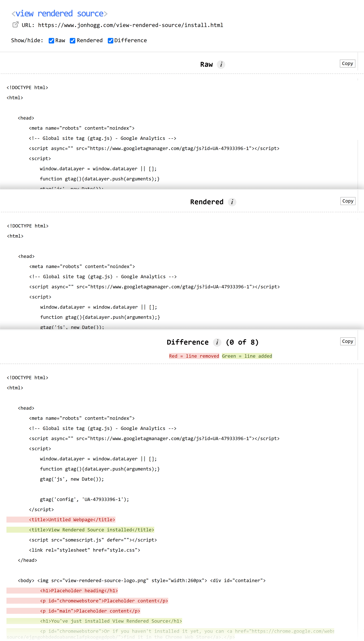The height and width of the screenshot is (641, 364).
Task: Click the window.dataLayer line in Raw section
Action: click(98, 169)
